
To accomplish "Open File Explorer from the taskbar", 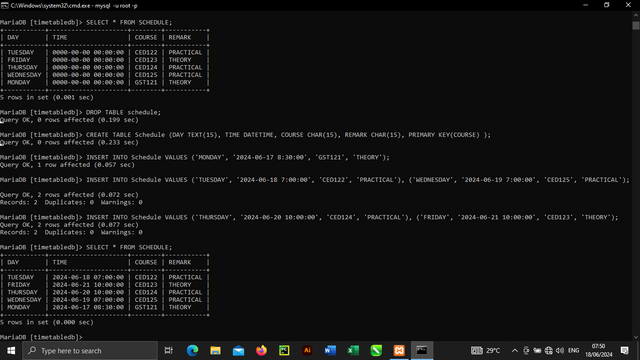I will pyautogui.click(x=215, y=351).
